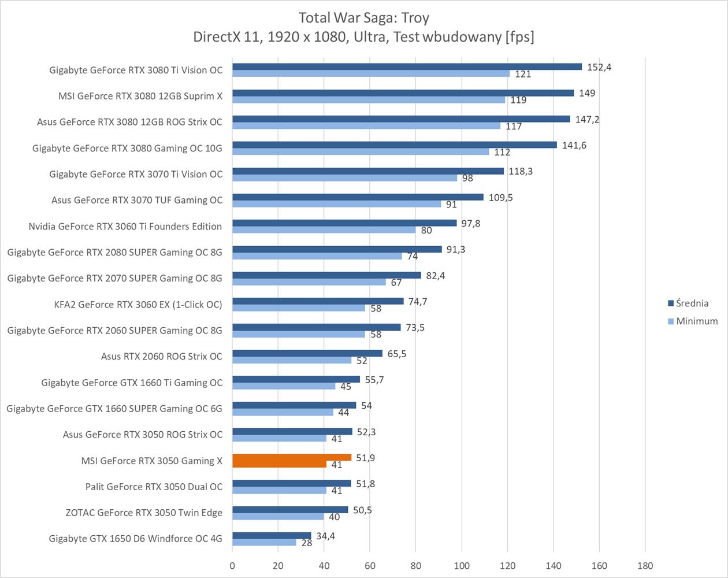The width and height of the screenshot is (728, 578).
Task: Select the KFA2 GeForce RTX 3060 EX label
Action: coord(138,305)
